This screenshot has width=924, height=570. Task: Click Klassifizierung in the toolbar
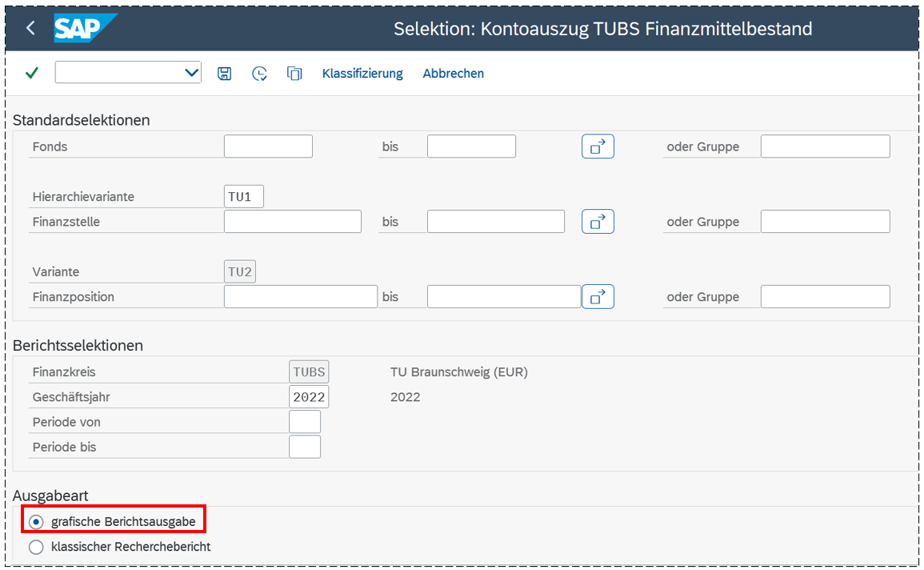click(362, 74)
